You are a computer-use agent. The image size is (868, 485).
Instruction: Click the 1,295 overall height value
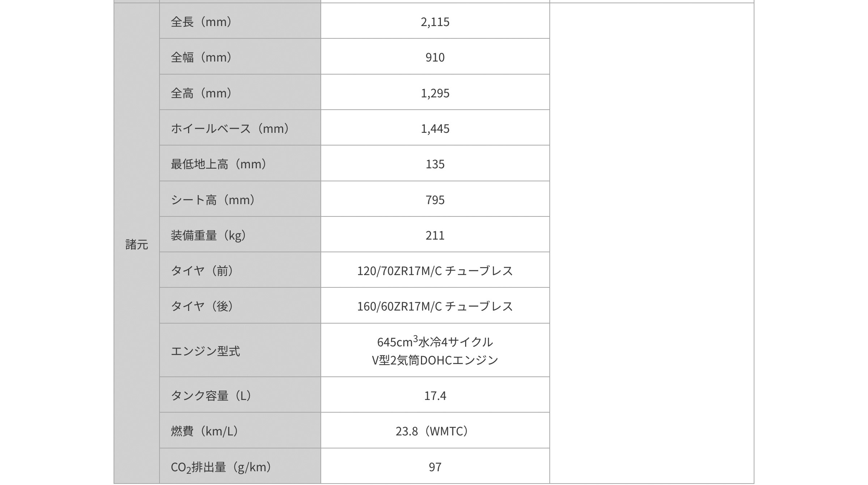click(x=435, y=93)
